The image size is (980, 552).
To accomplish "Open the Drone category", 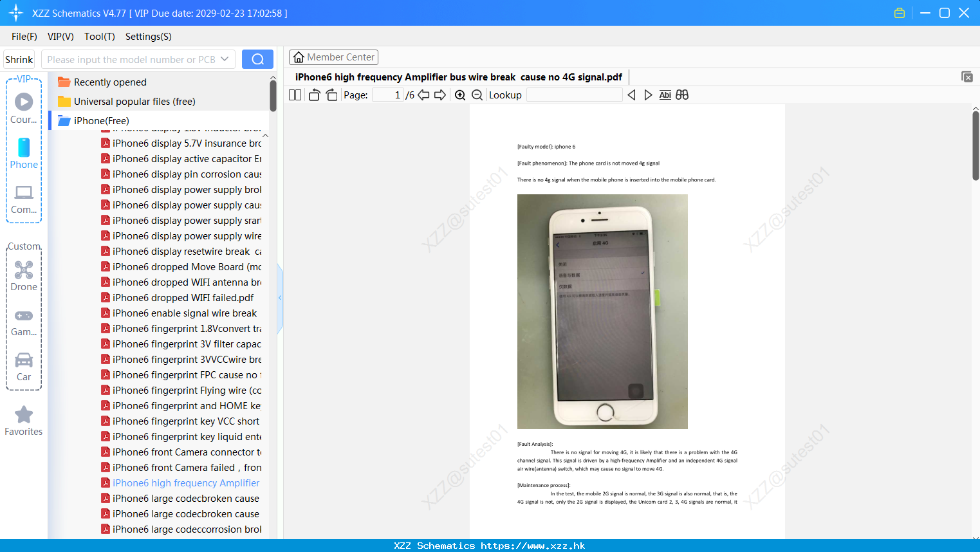I will click(x=24, y=276).
